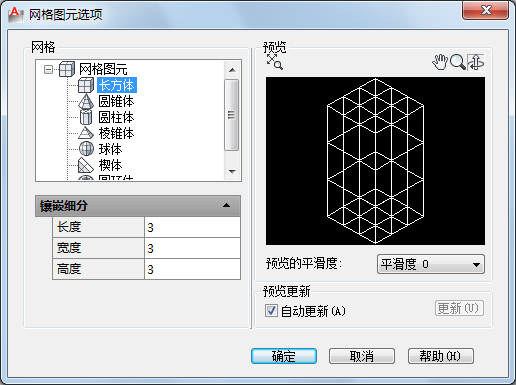516x385 pixels.
Task: Collapse the 镶嵌细分 section
Action: 226,205
